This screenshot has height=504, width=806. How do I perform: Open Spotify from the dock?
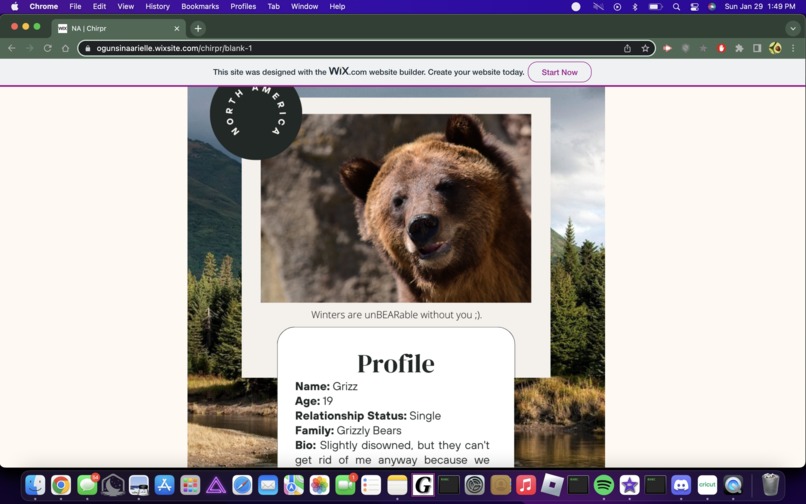click(x=603, y=484)
